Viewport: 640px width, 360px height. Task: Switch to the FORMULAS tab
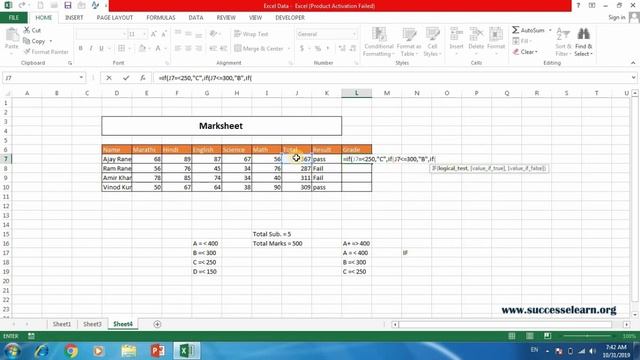(x=161, y=18)
